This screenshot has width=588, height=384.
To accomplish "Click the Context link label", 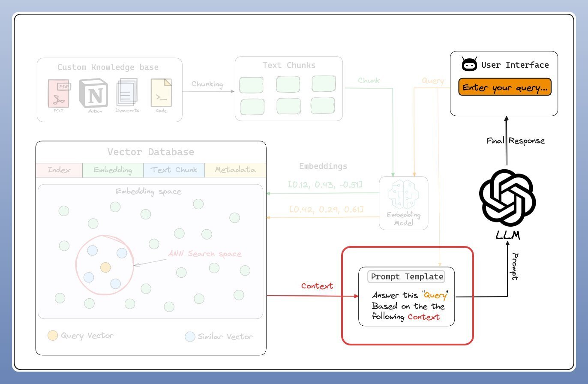I will (x=317, y=286).
